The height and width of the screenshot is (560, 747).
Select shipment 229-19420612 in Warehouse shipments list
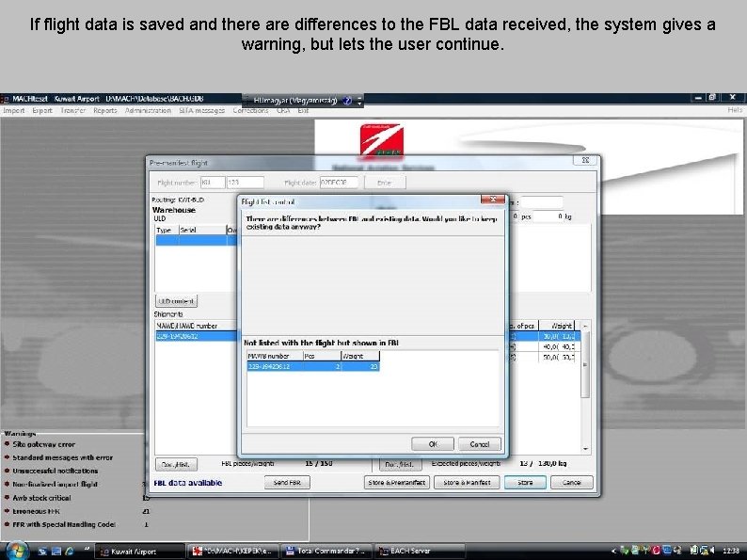tap(196, 336)
